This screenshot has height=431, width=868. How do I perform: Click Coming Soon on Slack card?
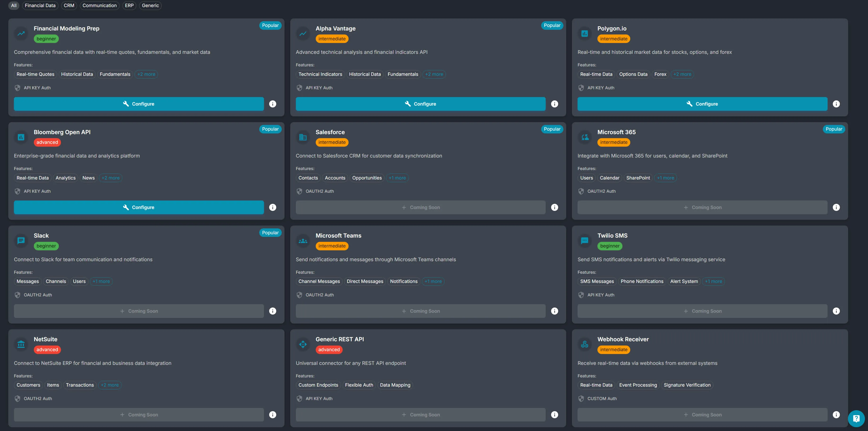click(x=139, y=311)
